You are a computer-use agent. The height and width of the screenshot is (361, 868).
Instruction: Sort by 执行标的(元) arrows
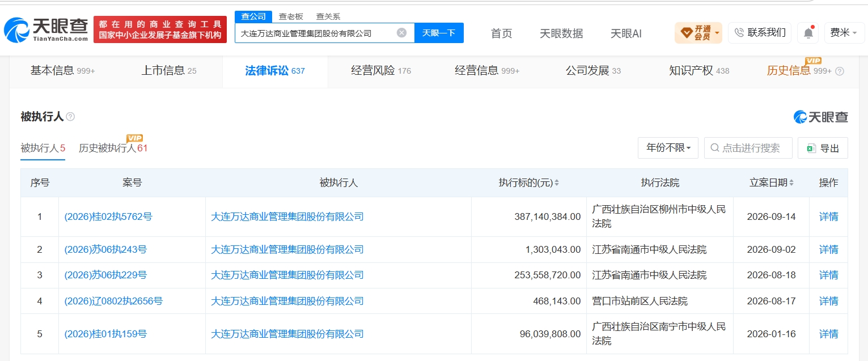tap(557, 183)
